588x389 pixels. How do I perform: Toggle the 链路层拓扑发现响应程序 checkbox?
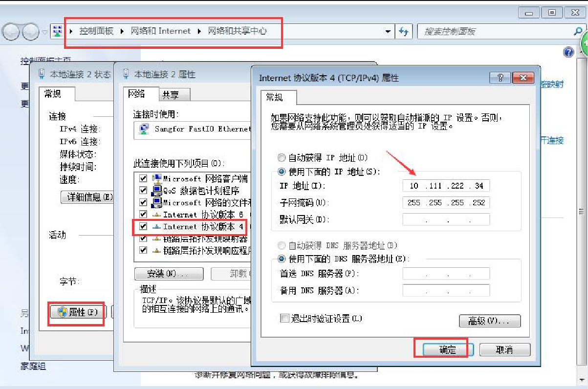click(143, 251)
